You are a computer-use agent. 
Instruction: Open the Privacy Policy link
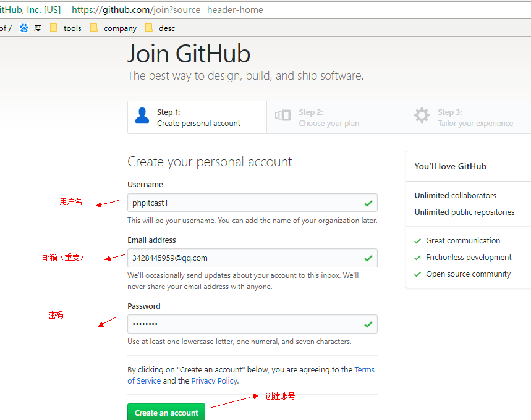pos(214,381)
